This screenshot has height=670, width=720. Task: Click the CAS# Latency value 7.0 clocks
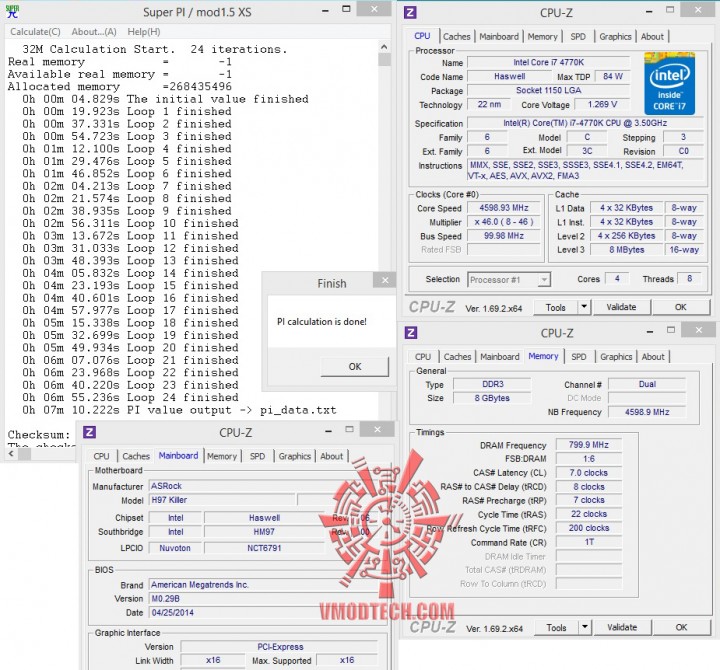(588, 473)
